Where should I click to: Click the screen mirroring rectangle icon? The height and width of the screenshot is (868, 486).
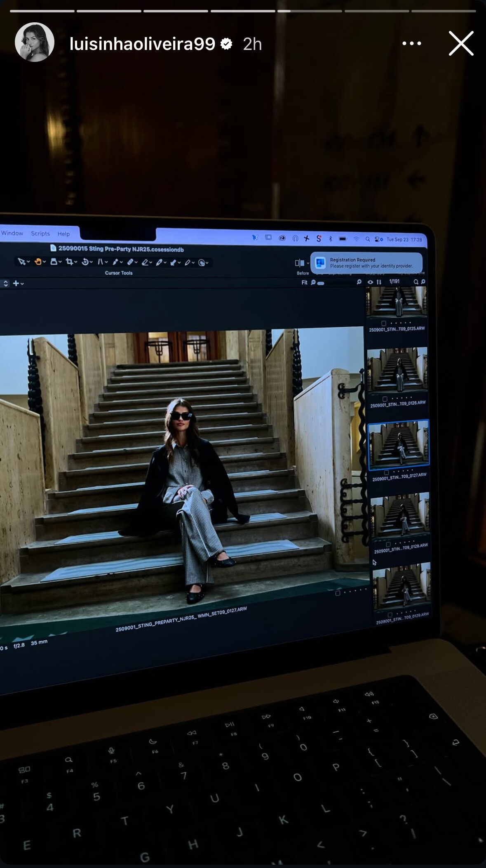pos(268,237)
